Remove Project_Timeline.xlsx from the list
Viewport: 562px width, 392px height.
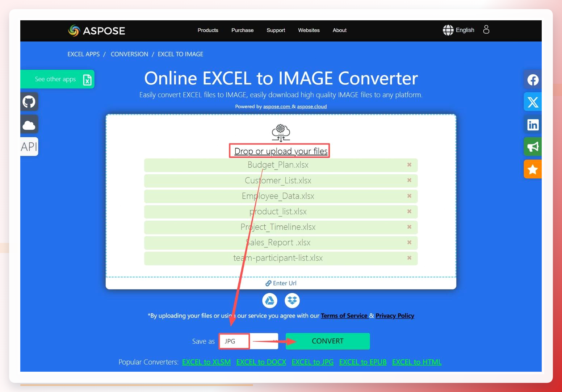point(409,227)
